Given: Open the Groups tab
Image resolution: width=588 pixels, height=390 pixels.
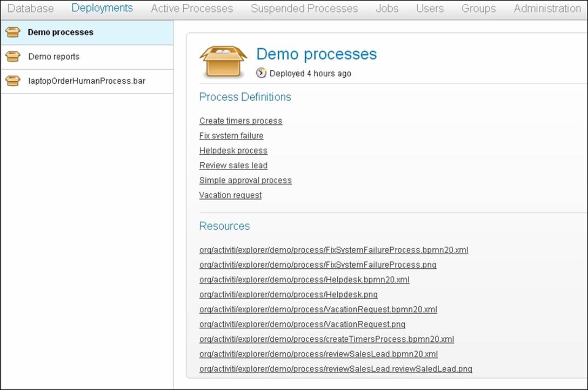Looking at the screenshot, I should pyautogui.click(x=478, y=9).
